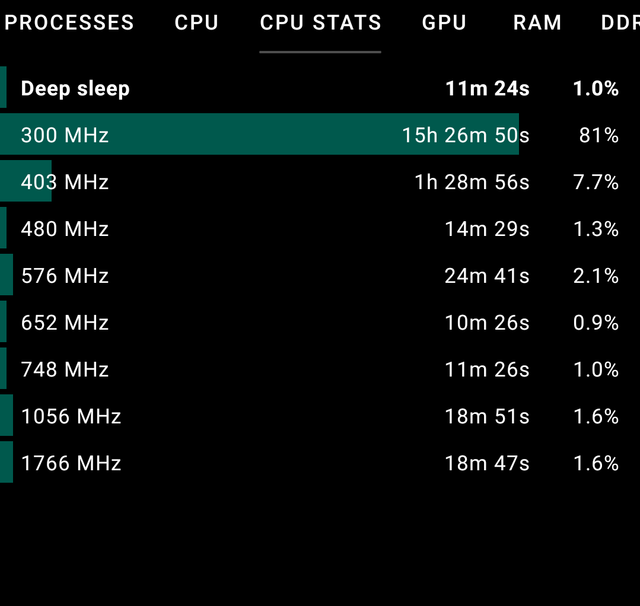The width and height of the screenshot is (640, 606).
Task: Click the 81% usage value
Action: point(599,135)
